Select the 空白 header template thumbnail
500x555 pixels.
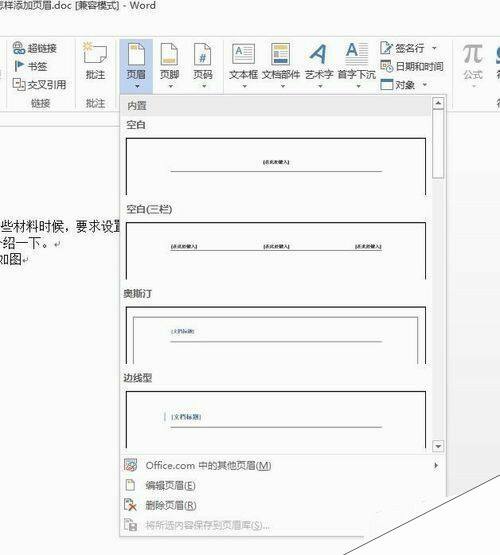[x=276, y=166]
